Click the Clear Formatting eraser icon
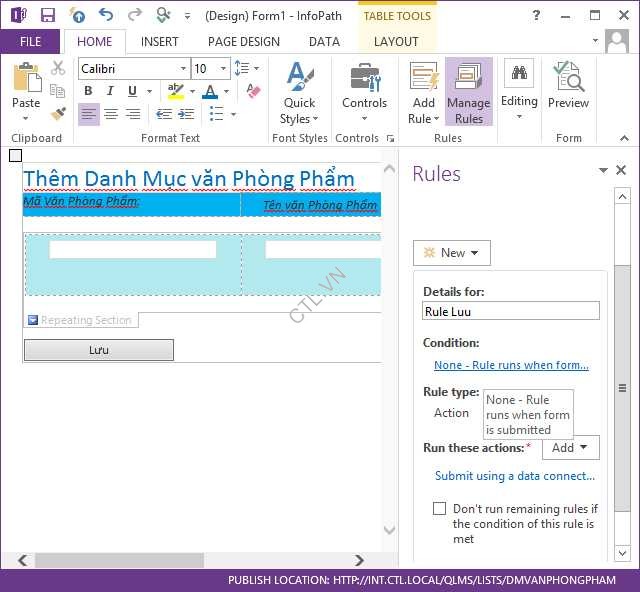The height and width of the screenshot is (592, 640). (253, 92)
